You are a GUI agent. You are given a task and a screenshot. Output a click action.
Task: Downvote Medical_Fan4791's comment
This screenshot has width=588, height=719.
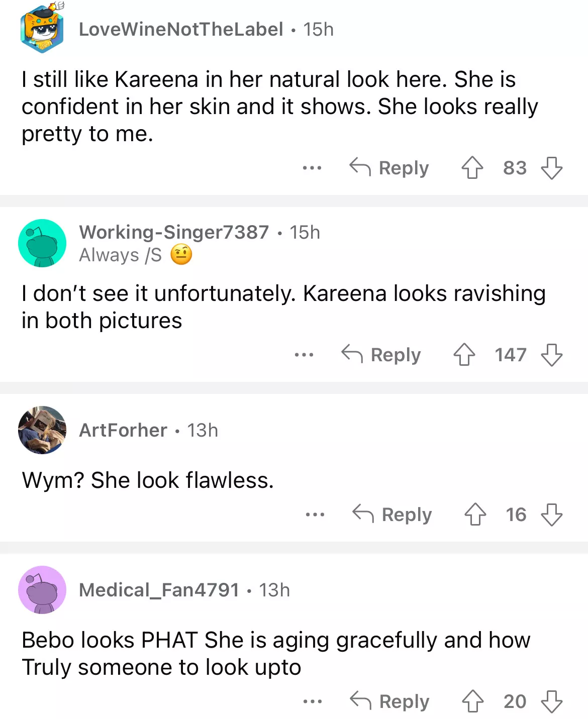point(551,701)
